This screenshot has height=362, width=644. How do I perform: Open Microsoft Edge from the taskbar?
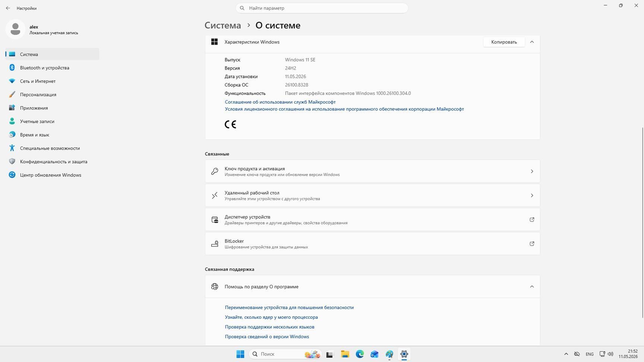pos(360,354)
